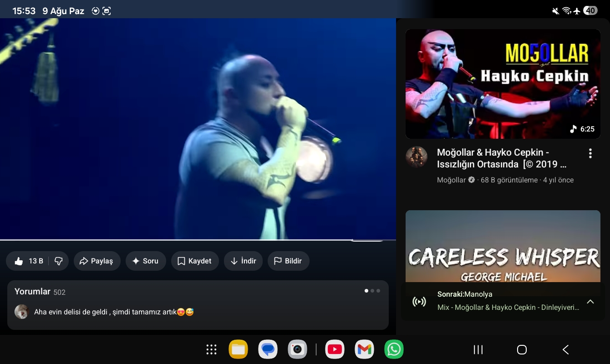The height and width of the screenshot is (364, 610).
Task: Tap the home navigation button
Action: coord(522,349)
